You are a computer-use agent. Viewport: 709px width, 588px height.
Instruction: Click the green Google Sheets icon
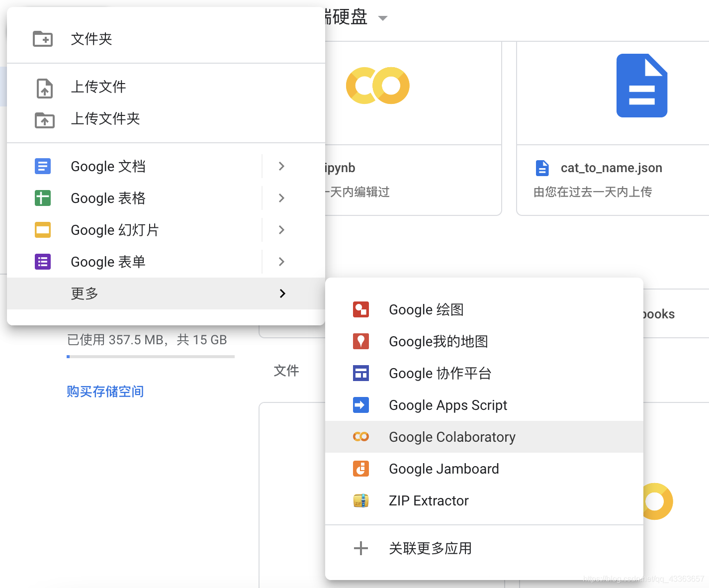(x=43, y=198)
